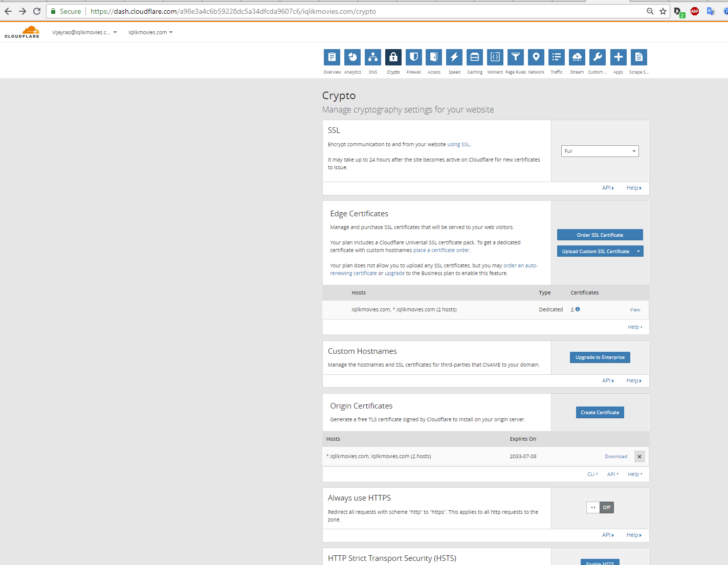Expand Help under Origin Certificates
The width and height of the screenshot is (728, 565).
pyautogui.click(x=635, y=474)
